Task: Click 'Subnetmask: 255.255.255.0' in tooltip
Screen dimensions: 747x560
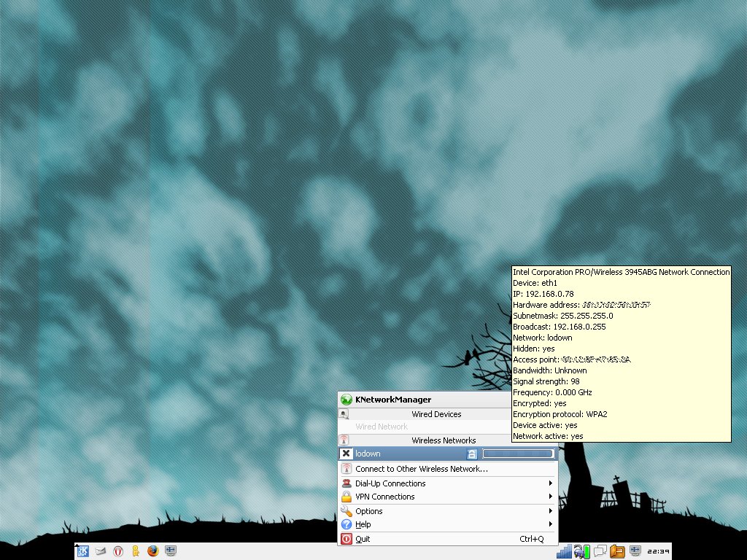Action: (x=562, y=316)
